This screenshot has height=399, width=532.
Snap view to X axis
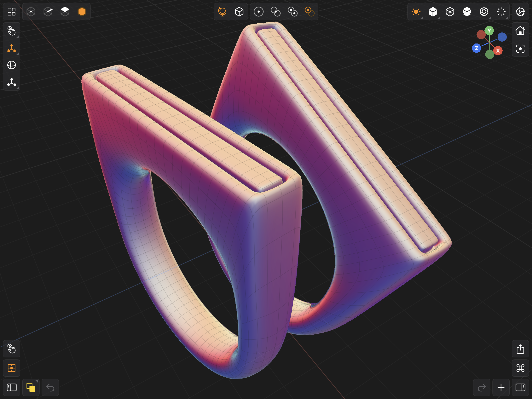point(498,50)
